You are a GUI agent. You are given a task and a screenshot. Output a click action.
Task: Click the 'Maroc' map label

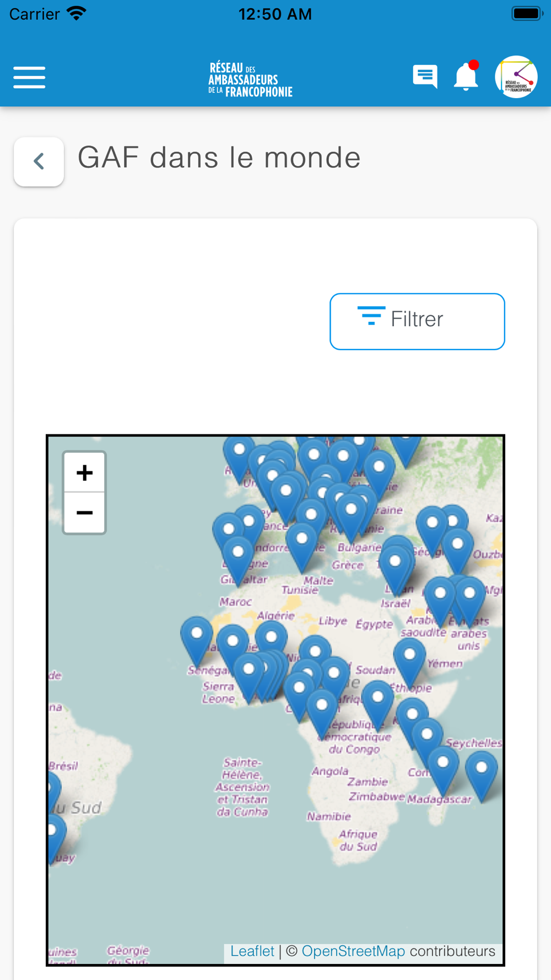pyautogui.click(x=236, y=602)
